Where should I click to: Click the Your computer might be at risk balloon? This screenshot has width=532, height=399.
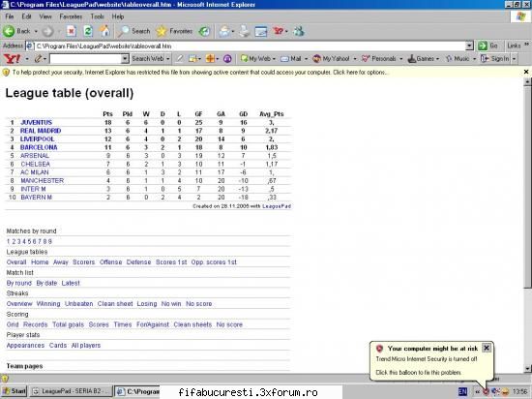coord(430,360)
